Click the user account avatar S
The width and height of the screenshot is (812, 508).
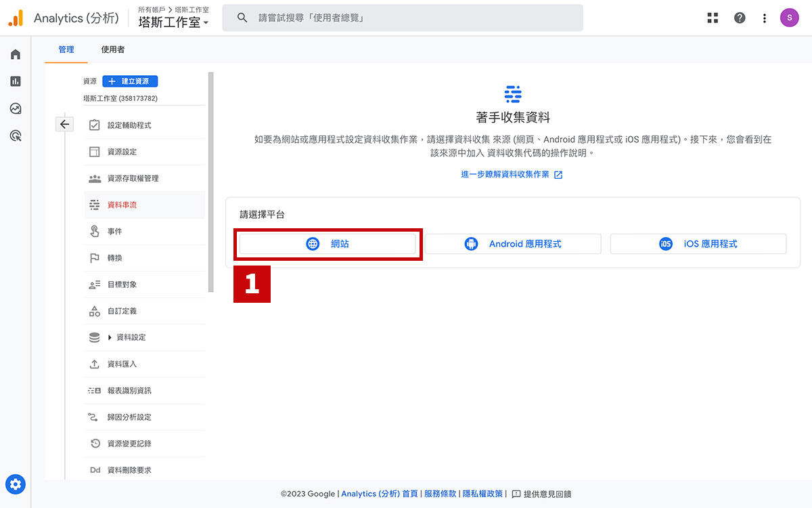click(790, 18)
